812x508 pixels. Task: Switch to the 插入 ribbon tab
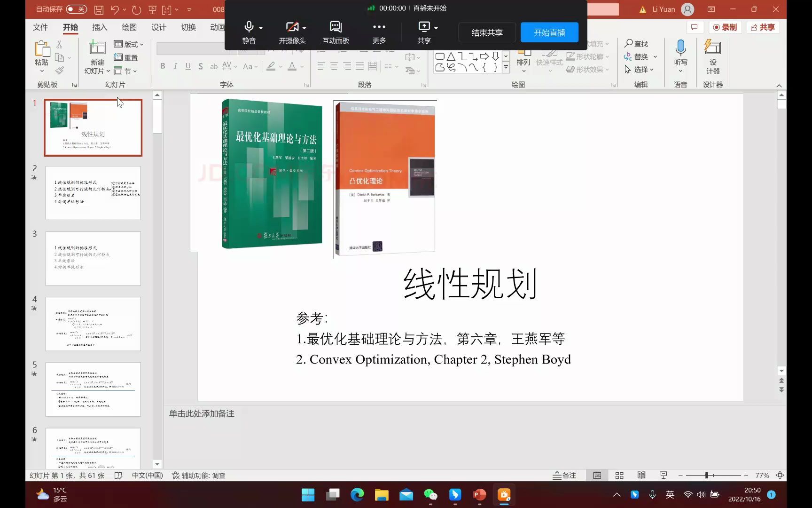point(100,27)
